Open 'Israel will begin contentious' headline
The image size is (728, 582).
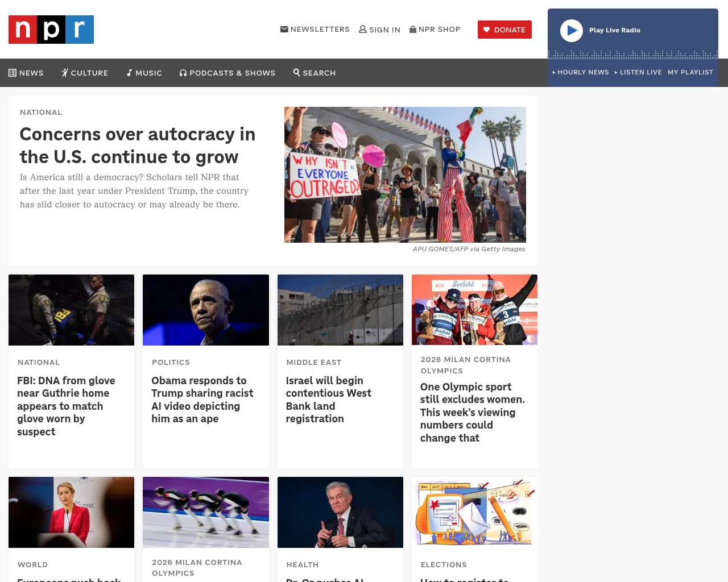pos(329,400)
